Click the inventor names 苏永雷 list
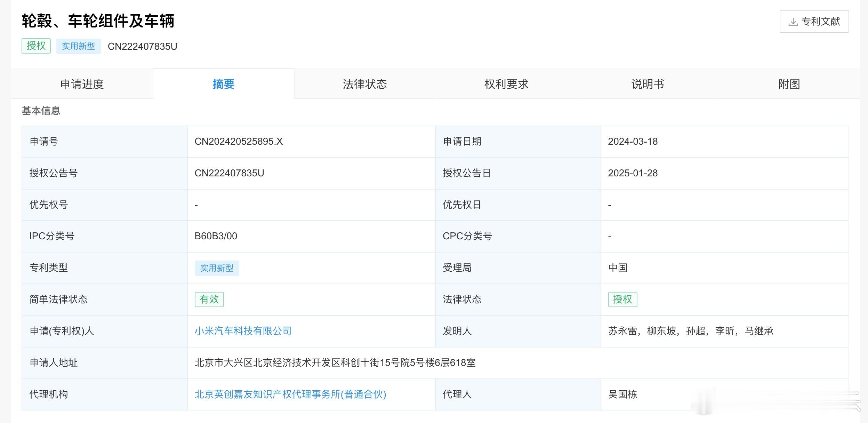Screen dimensions: 868x423 click(x=690, y=331)
